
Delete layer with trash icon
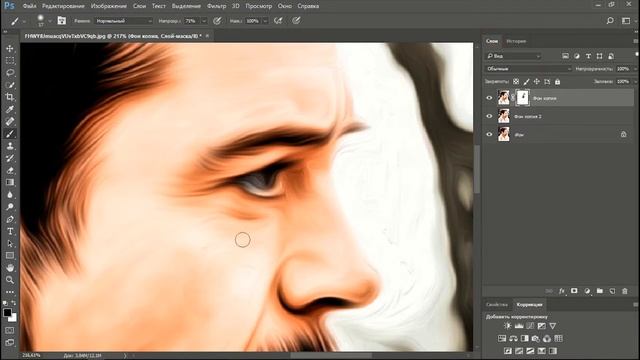point(625,291)
